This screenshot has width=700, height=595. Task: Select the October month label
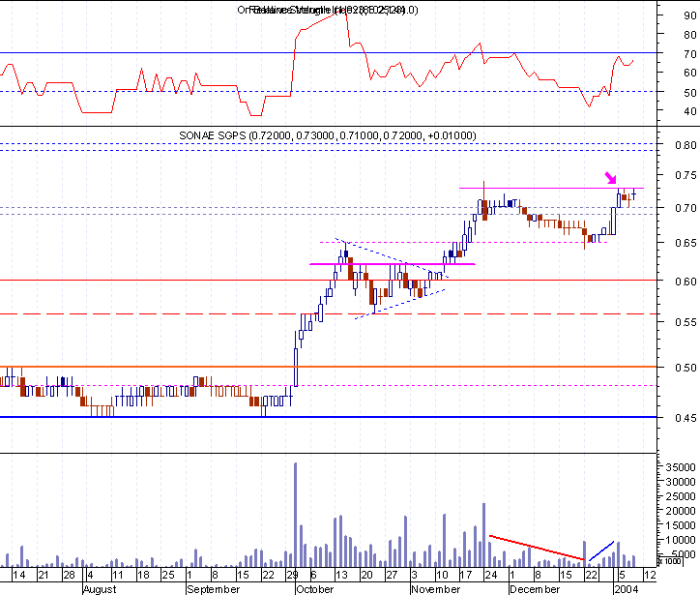pos(315,589)
